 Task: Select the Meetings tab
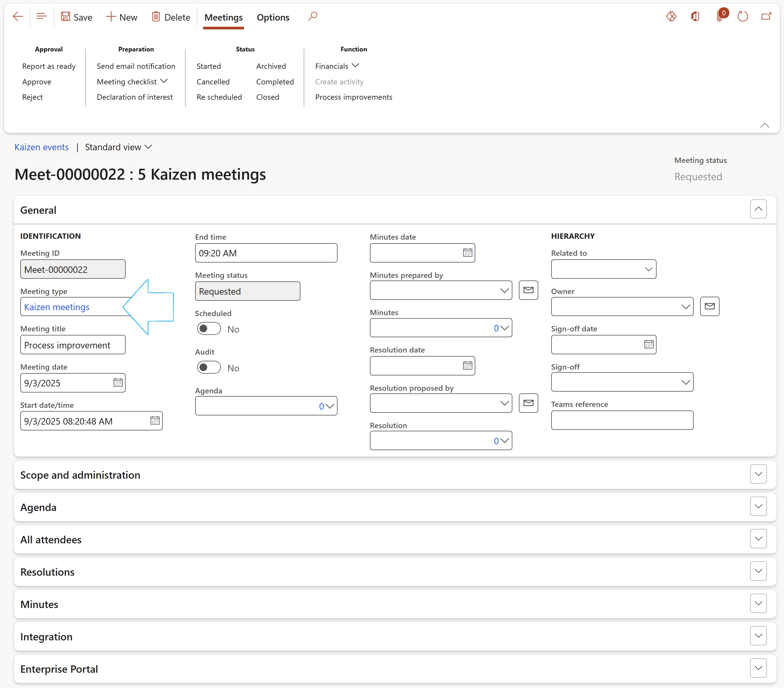223,17
